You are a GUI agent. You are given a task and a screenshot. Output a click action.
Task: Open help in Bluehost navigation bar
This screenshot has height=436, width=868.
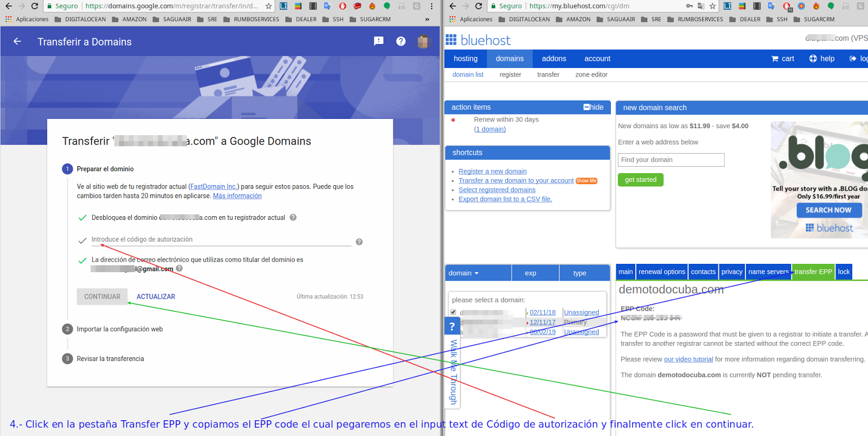[822, 59]
